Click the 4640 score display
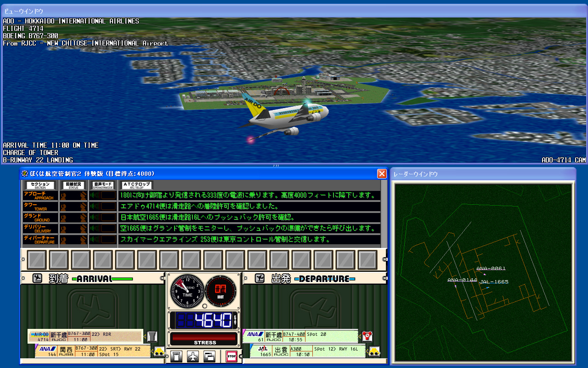Image resolution: width=588 pixels, height=368 pixels. point(204,320)
